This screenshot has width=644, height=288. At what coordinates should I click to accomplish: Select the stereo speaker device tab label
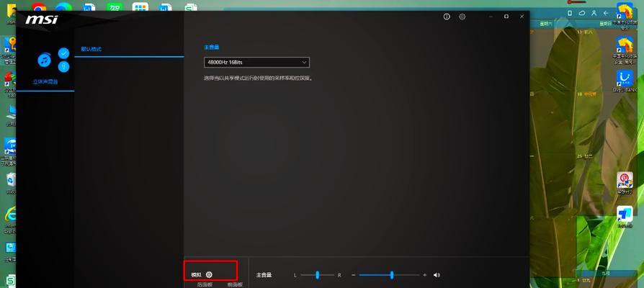point(45,81)
